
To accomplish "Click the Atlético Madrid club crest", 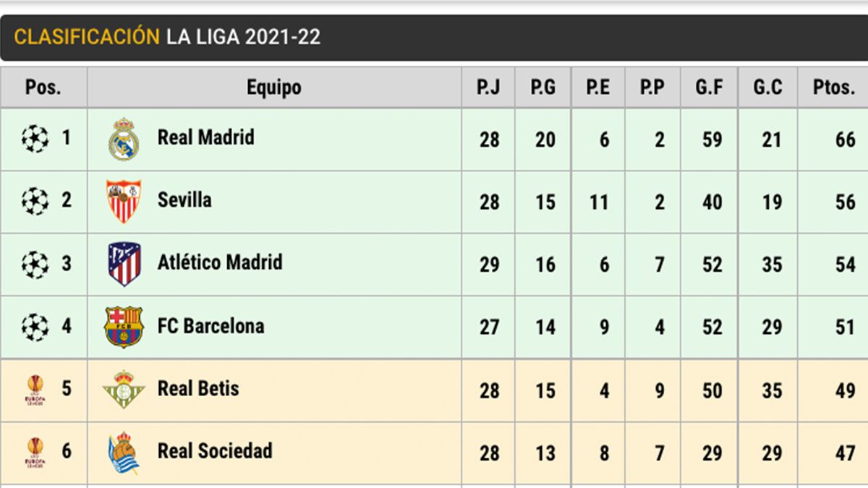I will point(124,264).
